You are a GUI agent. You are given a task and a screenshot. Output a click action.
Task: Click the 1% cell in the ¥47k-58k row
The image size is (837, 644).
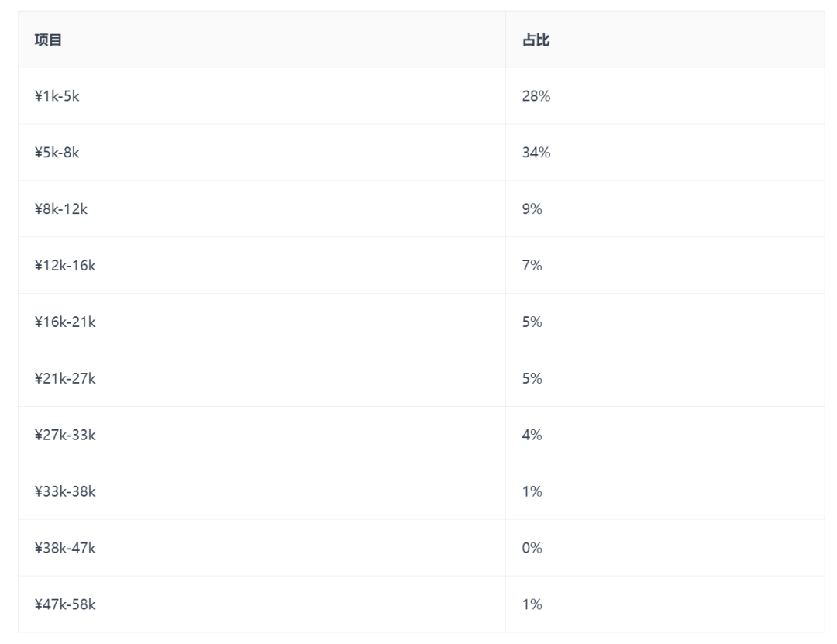click(x=532, y=605)
